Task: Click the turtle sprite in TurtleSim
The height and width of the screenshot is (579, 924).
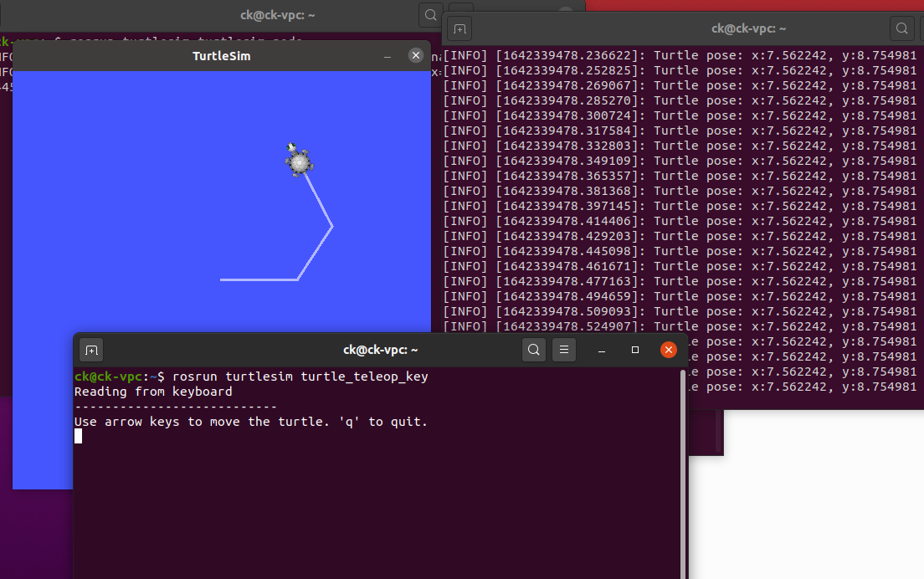Action: click(298, 160)
